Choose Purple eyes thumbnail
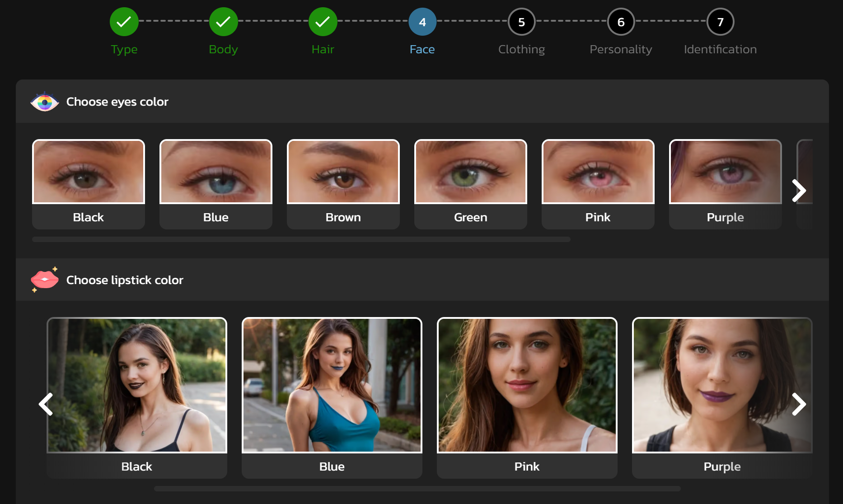This screenshot has height=504, width=843. (726, 172)
